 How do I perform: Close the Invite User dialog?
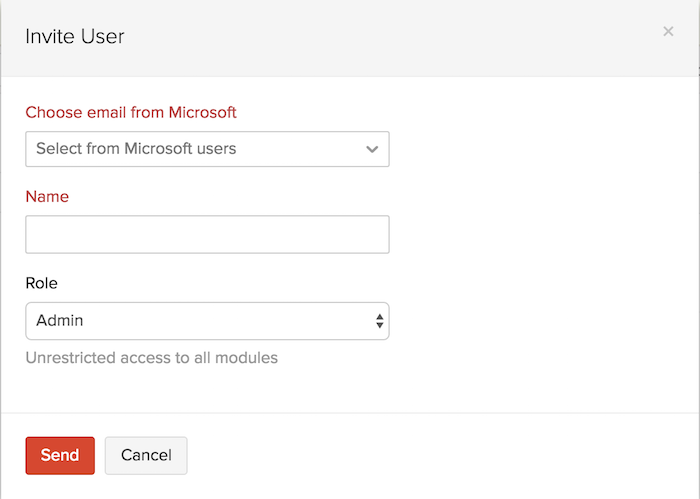[x=668, y=31]
